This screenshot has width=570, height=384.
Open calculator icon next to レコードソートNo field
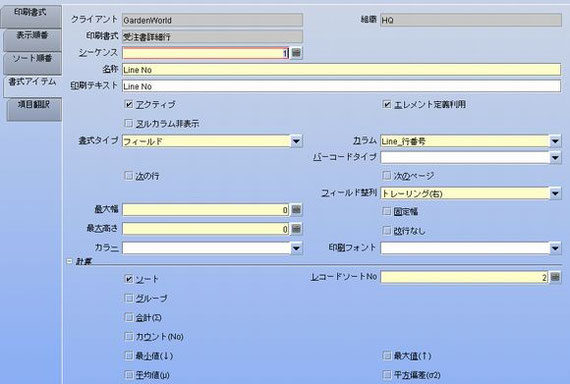(555, 277)
